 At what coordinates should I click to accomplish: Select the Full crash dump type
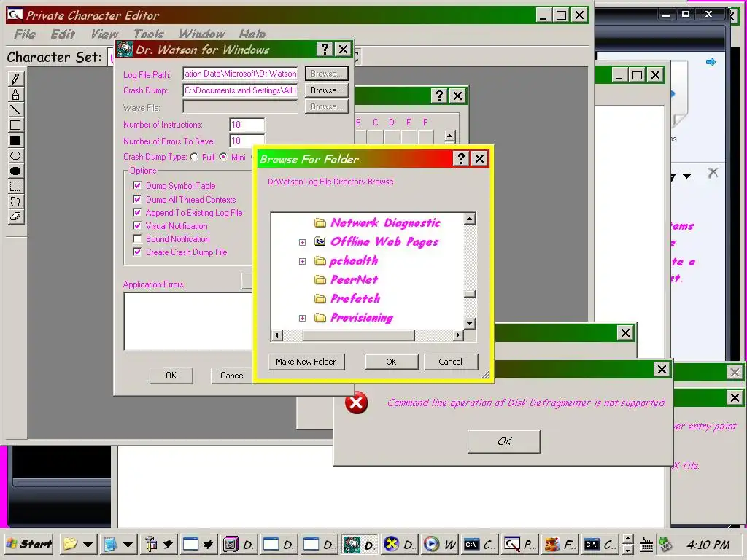click(x=194, y=157)
